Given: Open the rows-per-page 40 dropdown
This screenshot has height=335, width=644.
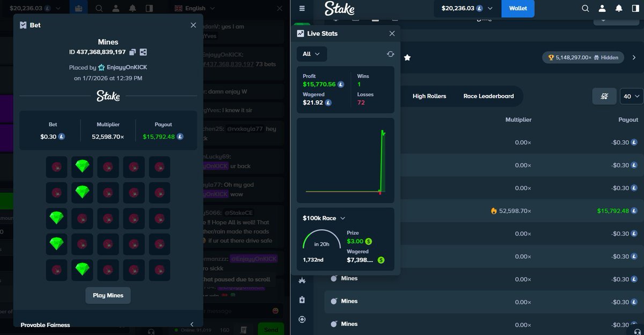Looking at the screenshot, I should pos(631,96).
